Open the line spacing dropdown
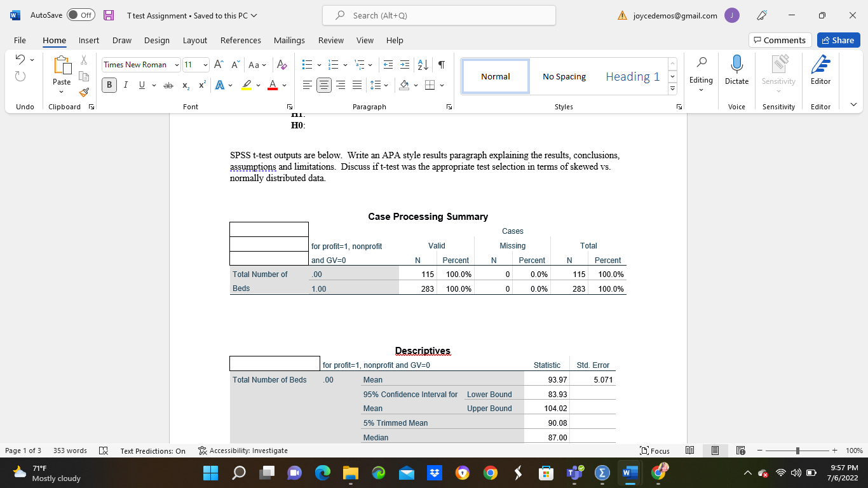This screenshot has height=488, width=868. pyautogui.click(x=380, y=85)
